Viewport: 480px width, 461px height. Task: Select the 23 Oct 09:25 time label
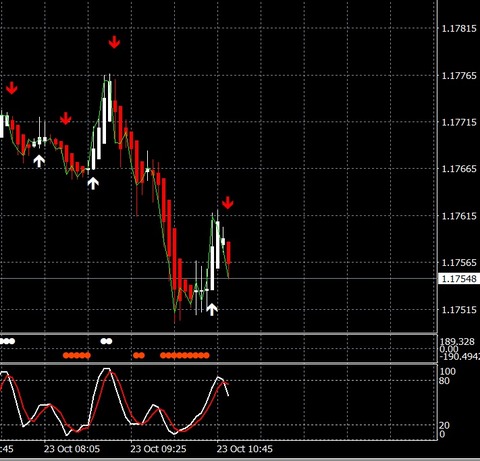158,449
